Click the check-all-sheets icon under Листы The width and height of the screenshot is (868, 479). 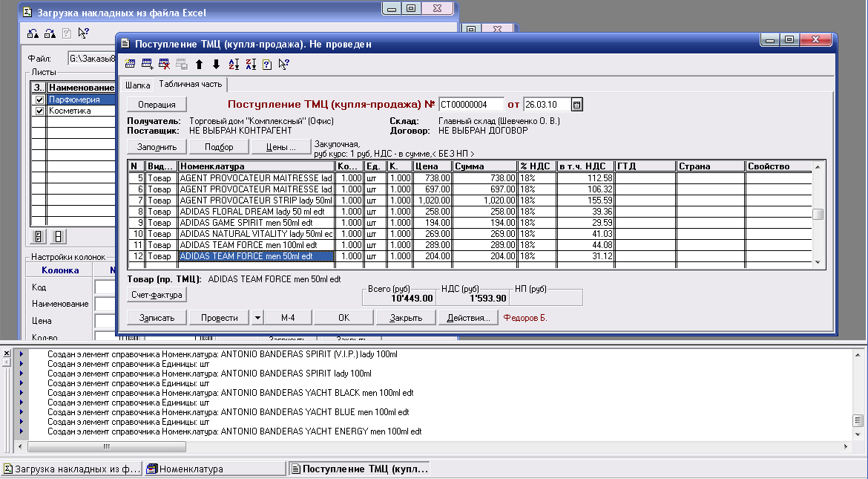pos(39,237)
